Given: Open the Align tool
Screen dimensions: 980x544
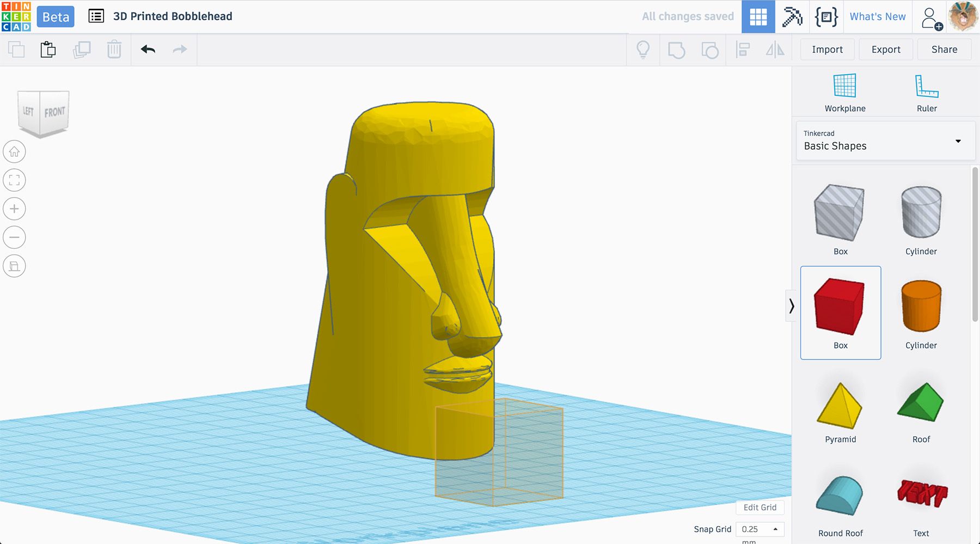Looking at the screenshot, I should [x=743, y=50].
